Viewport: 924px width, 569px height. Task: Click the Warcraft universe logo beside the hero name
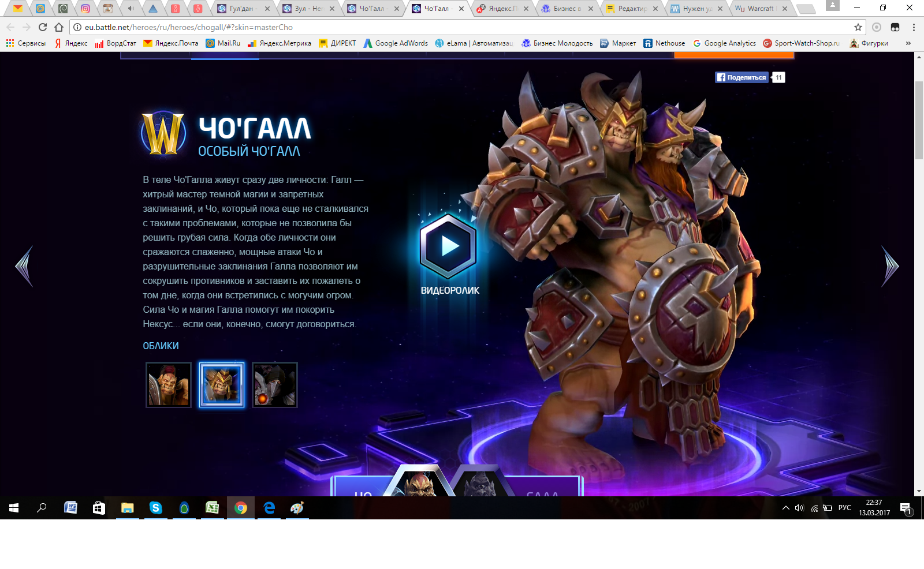[x=163, y=134]
